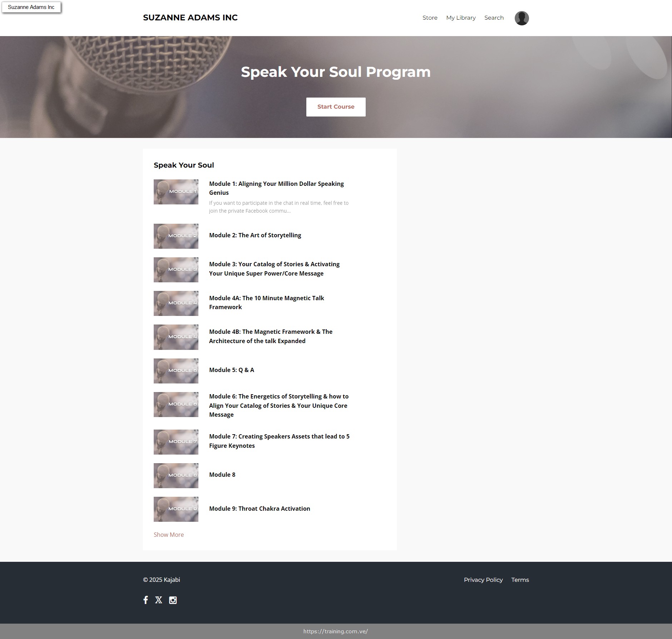Viewport: 672px width, 639px height.
Task: Select Module 5: Q & A lesson
Action: [x=231, y=370]
